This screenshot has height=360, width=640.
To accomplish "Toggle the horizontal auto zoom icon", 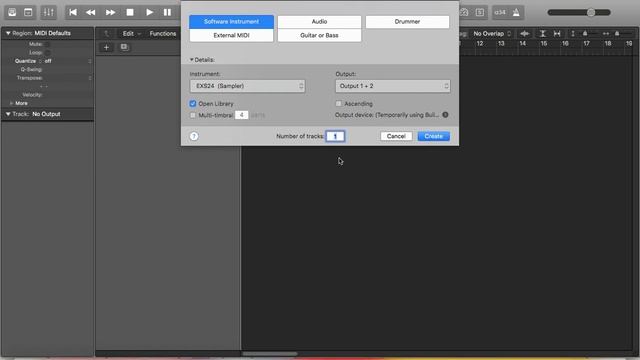I will 557,33.
